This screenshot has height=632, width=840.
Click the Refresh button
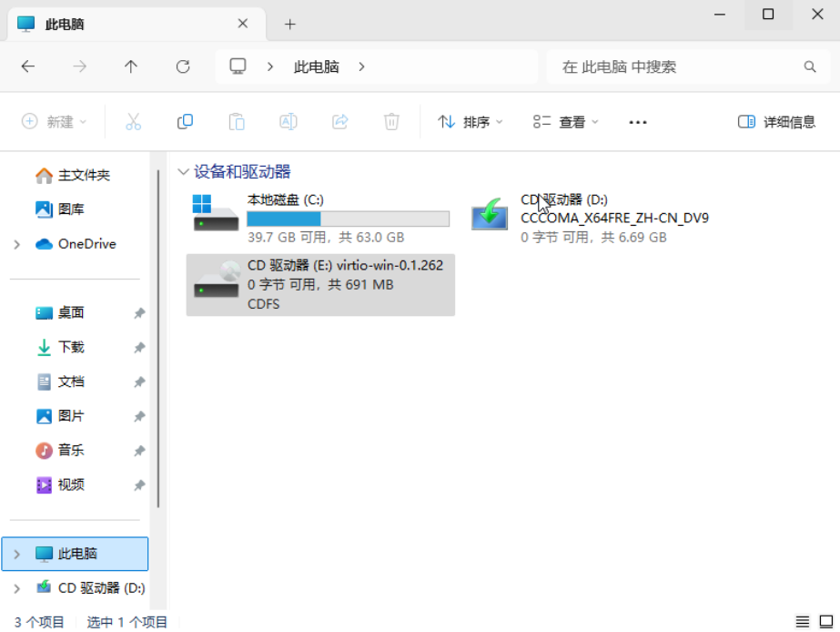pos(183,66)
